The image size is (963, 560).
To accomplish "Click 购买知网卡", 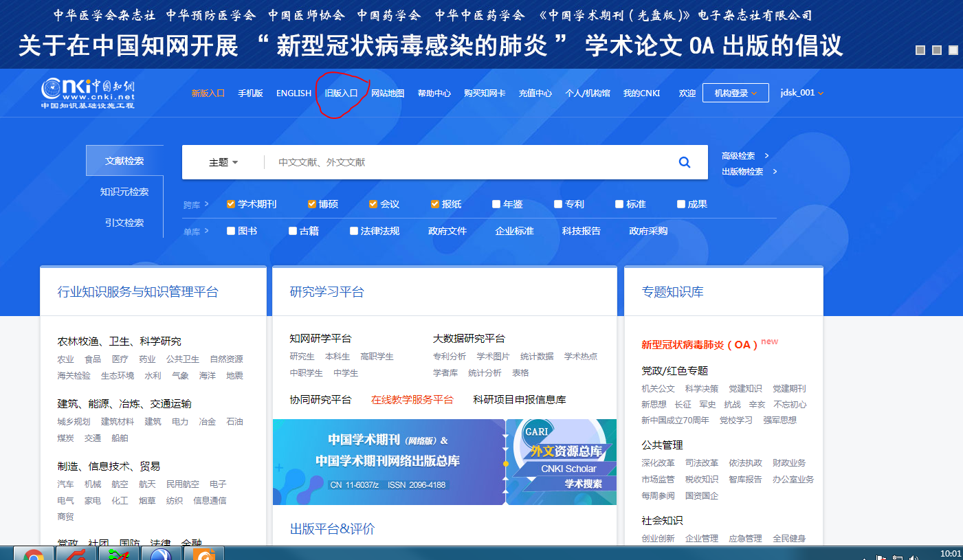I will tap(485, 93).
